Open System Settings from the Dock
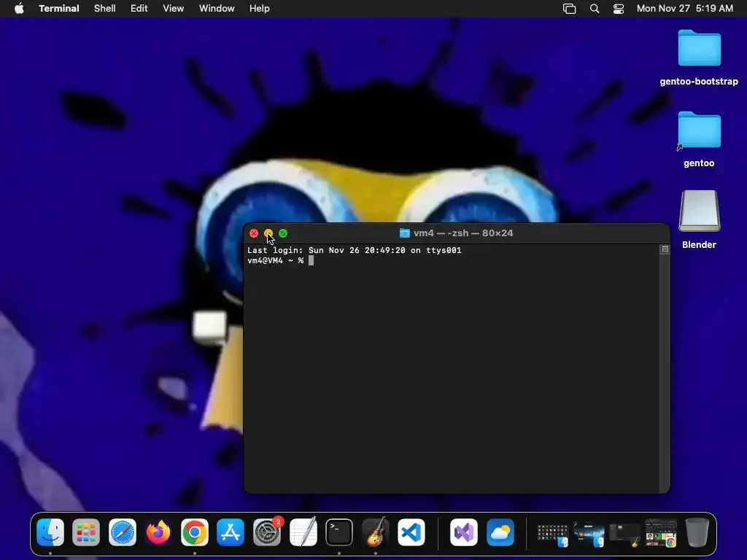This screenshot has width=747, height=560. [x=267, y=532]
